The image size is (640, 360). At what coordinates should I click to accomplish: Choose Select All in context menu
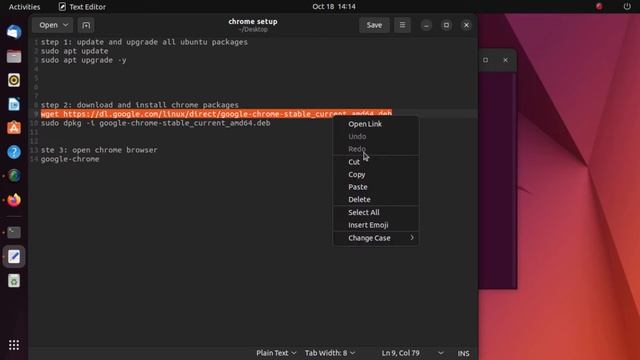click(376, 213)
